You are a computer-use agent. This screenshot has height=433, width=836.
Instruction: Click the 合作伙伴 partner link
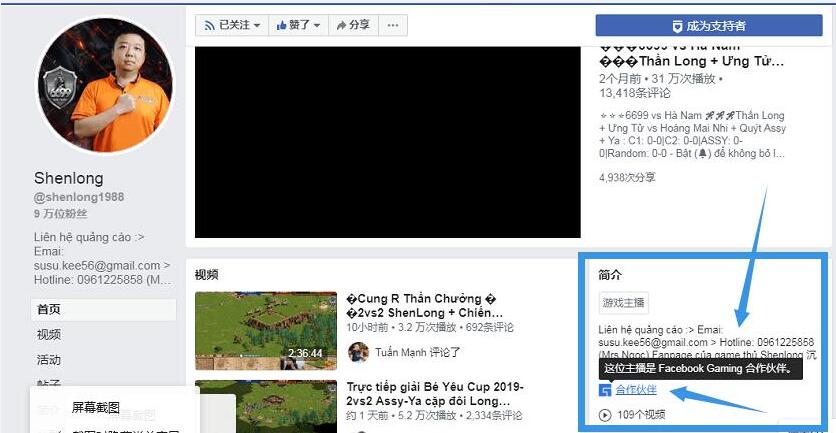(x=636, y=390)
